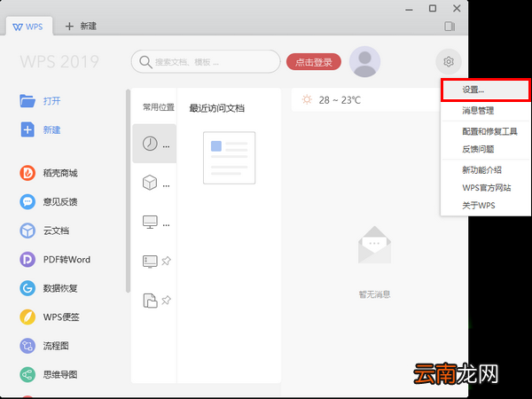Select the desktop location icon with pin
The width and height of the screenshot is (532, 399).
coord(150,262)
